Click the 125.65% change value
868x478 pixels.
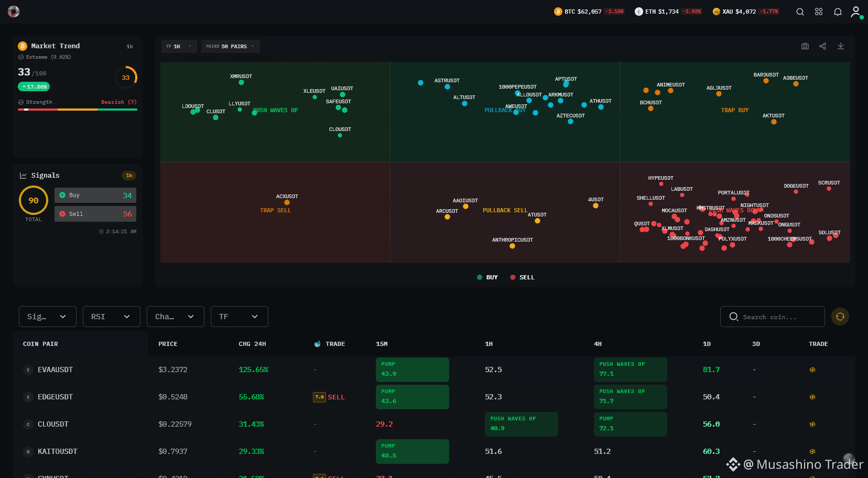click(254, 370)
